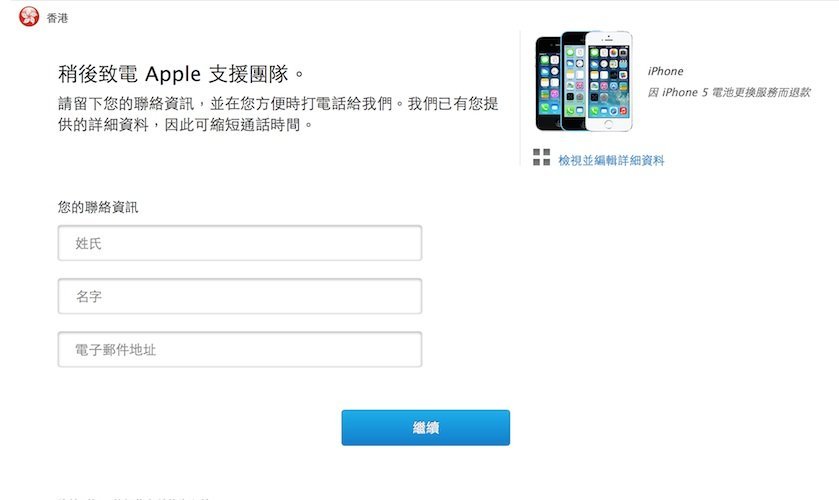Select the 香港 region label

(x=57, y=18)
